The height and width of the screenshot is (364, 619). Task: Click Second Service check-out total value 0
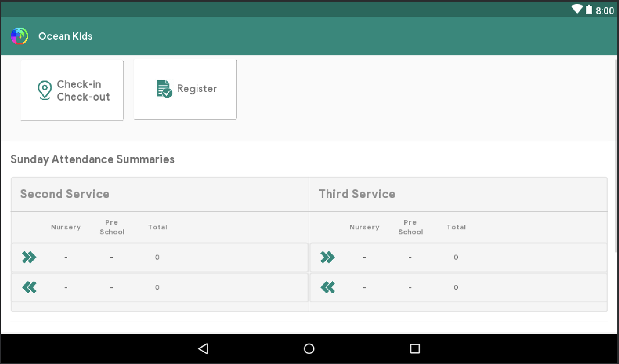click(x=157, y=287)
